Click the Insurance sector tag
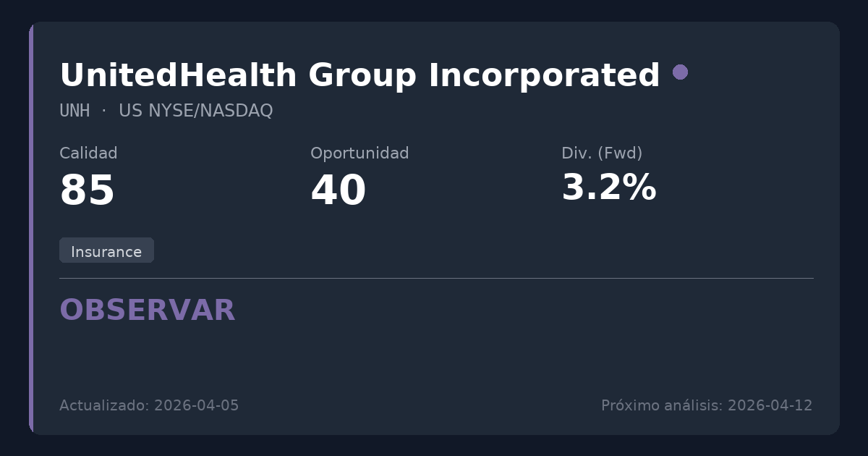Image resolution: width=868 pixels, height=456 pixels. [106, 251]
